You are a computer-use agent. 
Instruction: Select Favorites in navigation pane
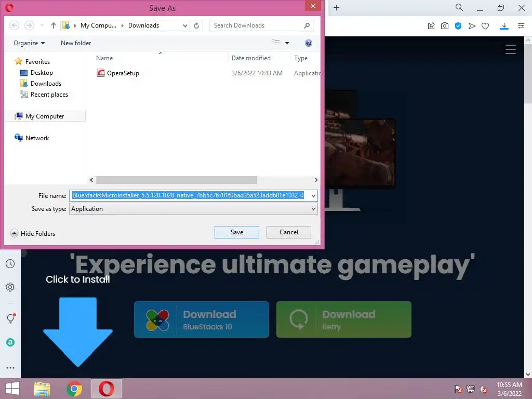tap(32, 61)
